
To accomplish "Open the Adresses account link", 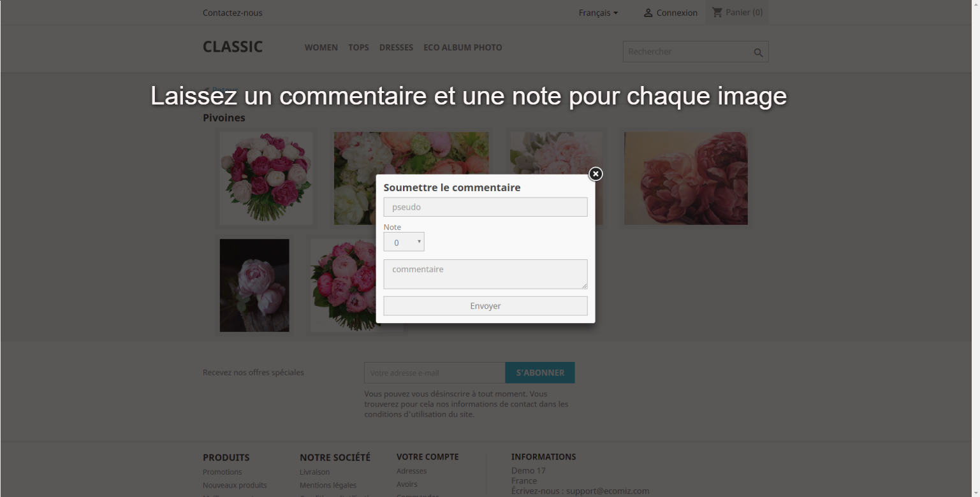I will coord(412,471).
